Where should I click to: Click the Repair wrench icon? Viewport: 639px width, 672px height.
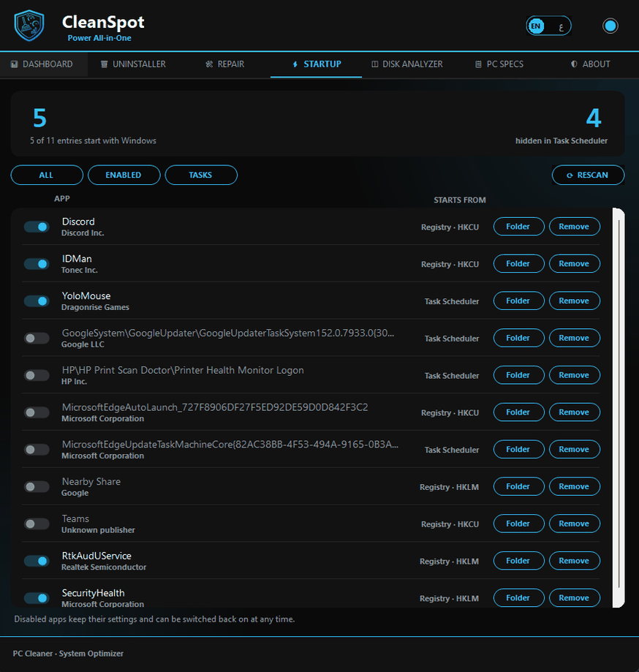[x=209, y=64]
